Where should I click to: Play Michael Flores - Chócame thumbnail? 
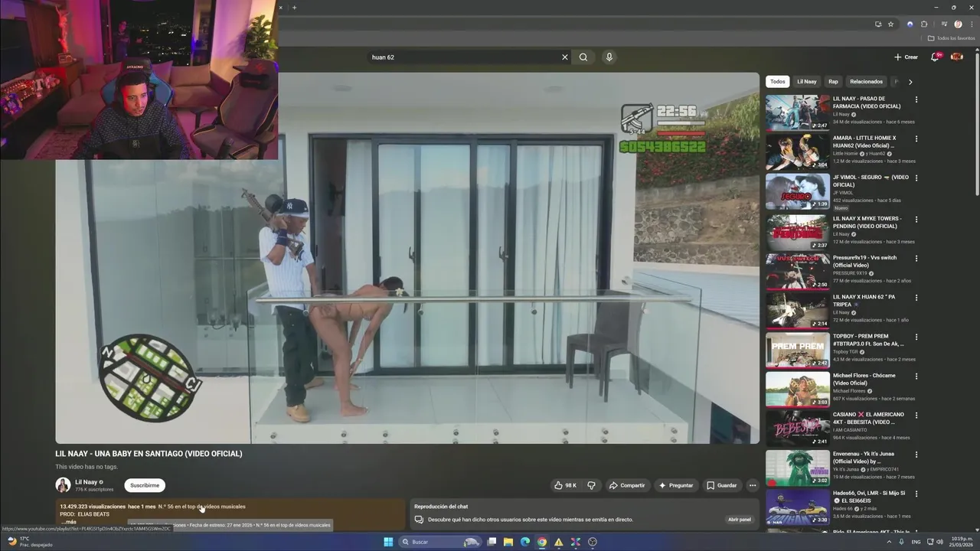tap(798, 389)
